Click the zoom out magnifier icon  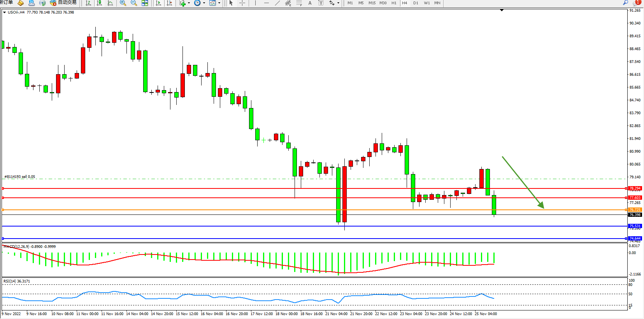pos(134,3)
